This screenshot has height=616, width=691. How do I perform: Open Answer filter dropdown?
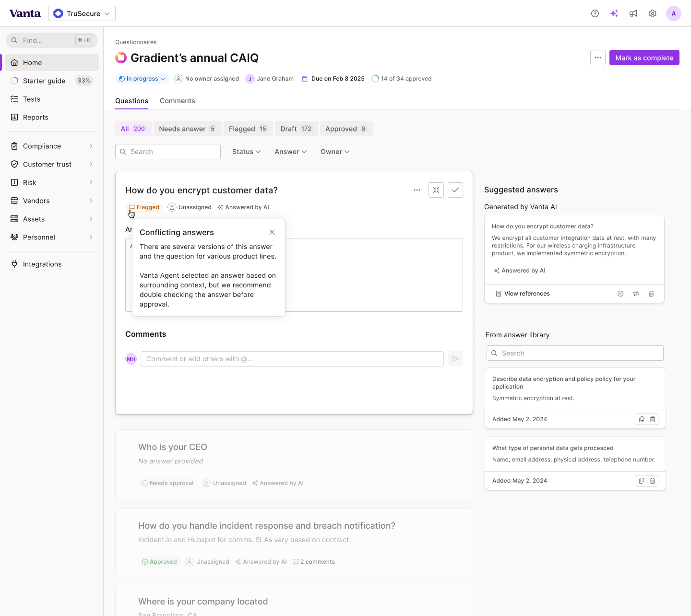[x=290, y=152]
